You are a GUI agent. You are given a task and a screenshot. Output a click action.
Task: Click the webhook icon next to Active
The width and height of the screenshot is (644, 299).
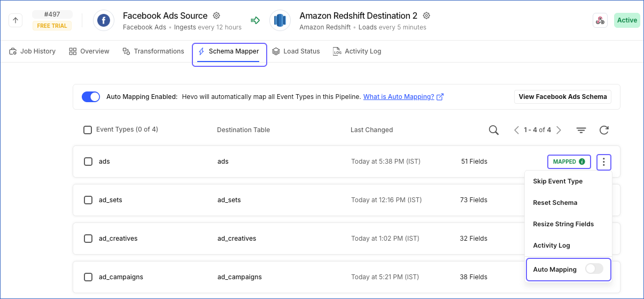pyautogui.click(x=600, y=20)
